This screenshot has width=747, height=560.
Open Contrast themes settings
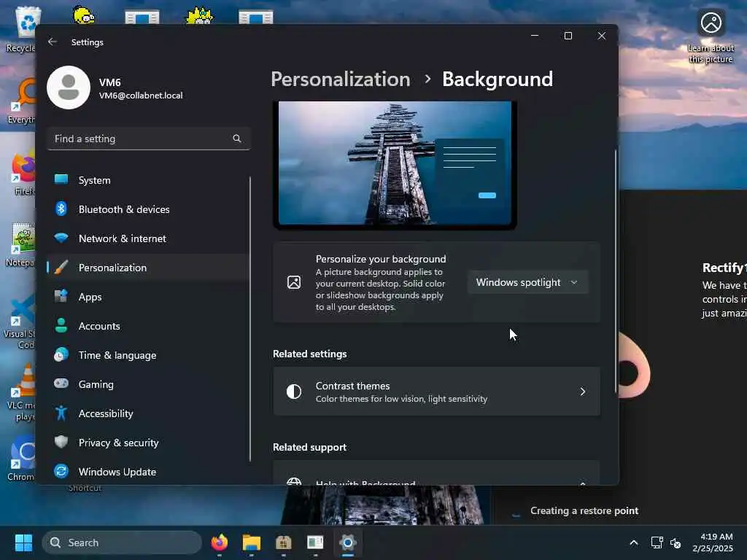(x=436, y=392)
